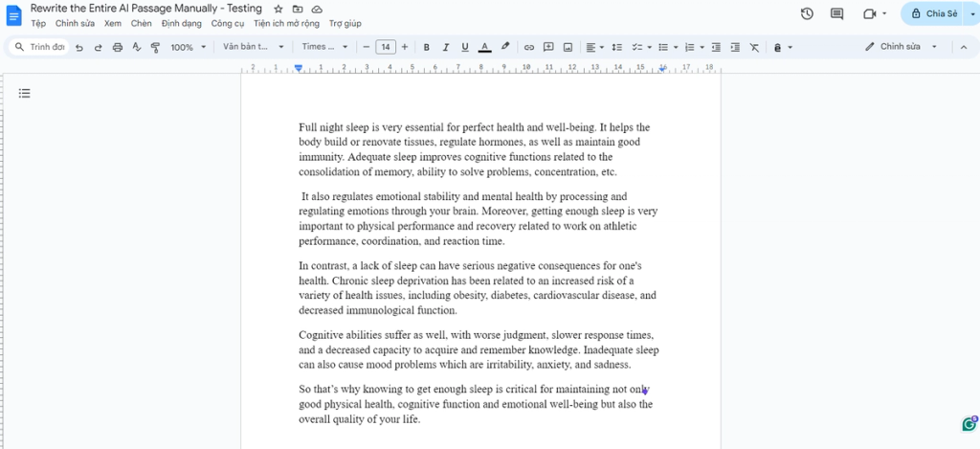Select the right indent ruler marker
This screenshot has width=980, height=449.
click(x=662, y=68)
